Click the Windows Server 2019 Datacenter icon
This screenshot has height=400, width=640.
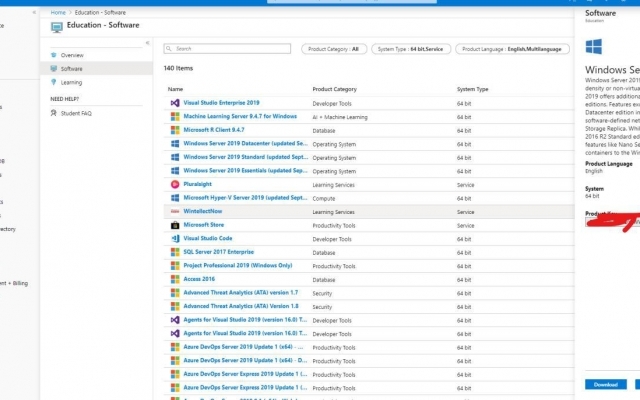click(x=175, y=144)
